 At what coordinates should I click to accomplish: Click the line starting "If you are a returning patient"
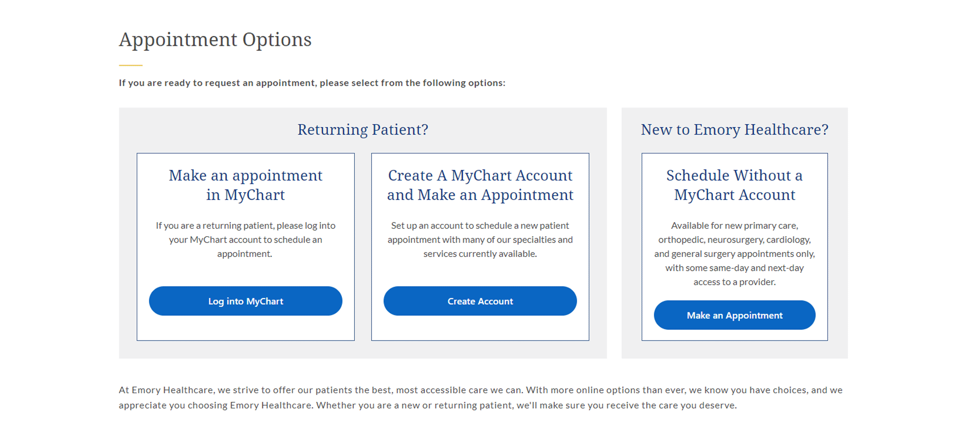pos(245,226)
